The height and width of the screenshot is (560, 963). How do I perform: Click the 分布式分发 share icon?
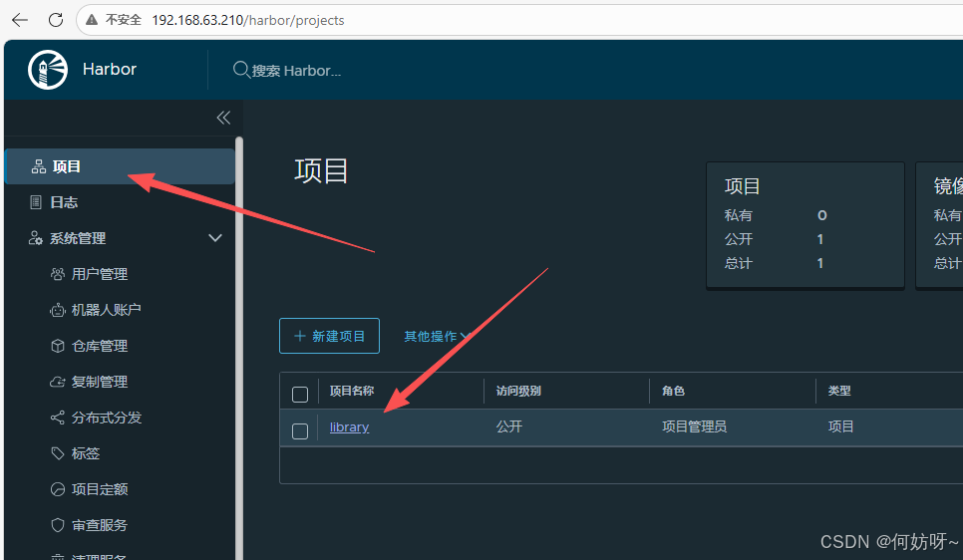(x=57, y=418)
